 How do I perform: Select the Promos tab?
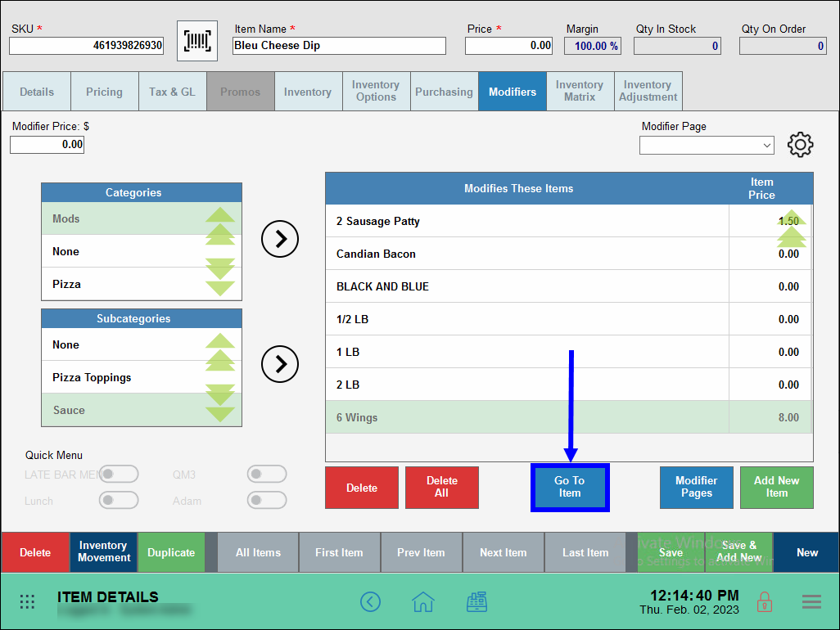[241, 92]
